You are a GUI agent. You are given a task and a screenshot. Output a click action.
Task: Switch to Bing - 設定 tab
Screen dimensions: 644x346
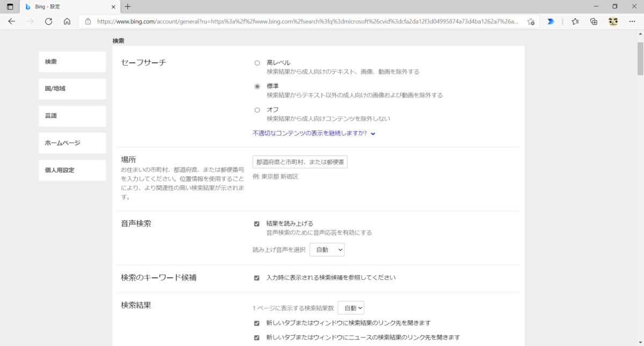coord(70,6)
